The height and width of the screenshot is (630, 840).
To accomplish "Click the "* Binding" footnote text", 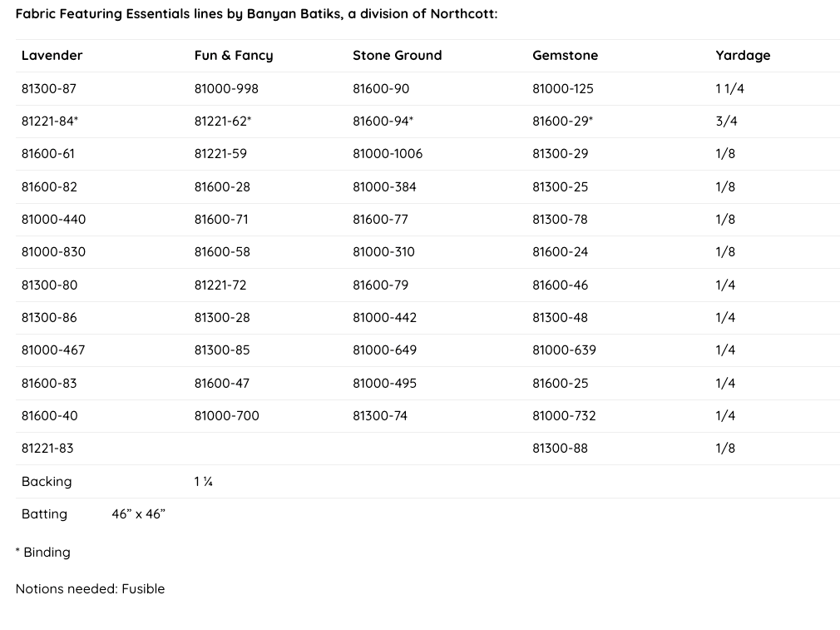I will click(x=43, y=552).
